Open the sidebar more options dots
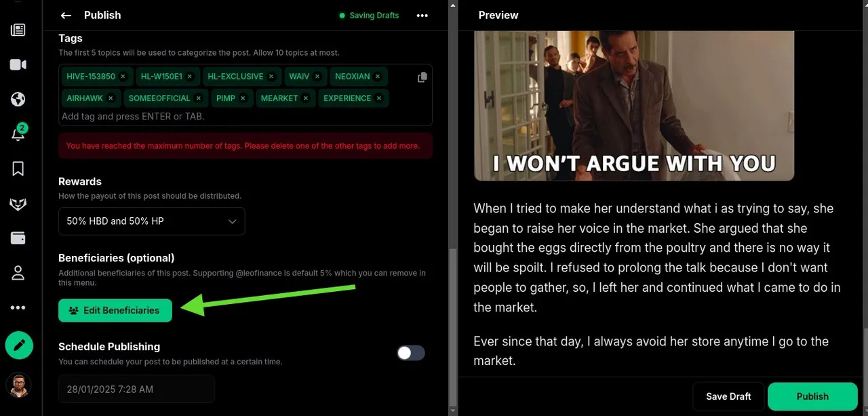Viewport: 868px width, 416px height. (18, 307)
